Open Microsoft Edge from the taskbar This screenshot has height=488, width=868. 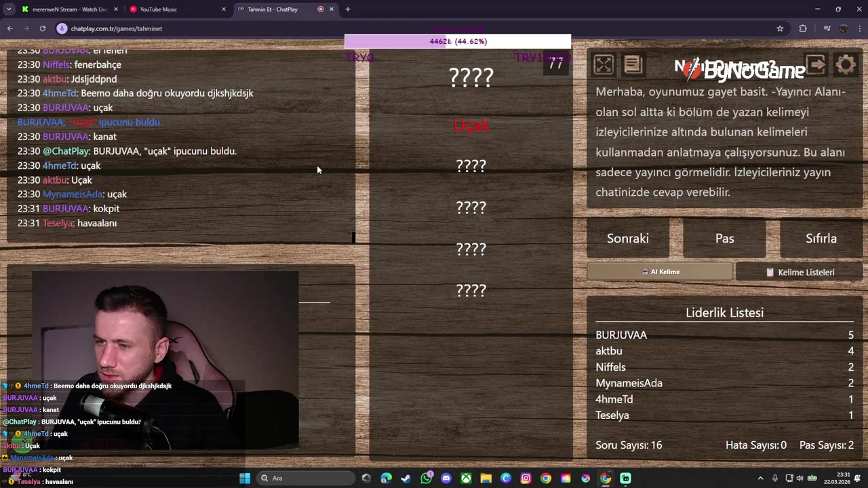click(x=386, y=479)
